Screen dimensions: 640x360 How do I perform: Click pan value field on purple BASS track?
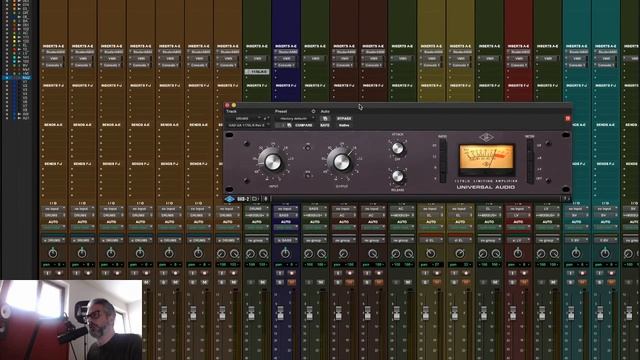click(286, 265)
